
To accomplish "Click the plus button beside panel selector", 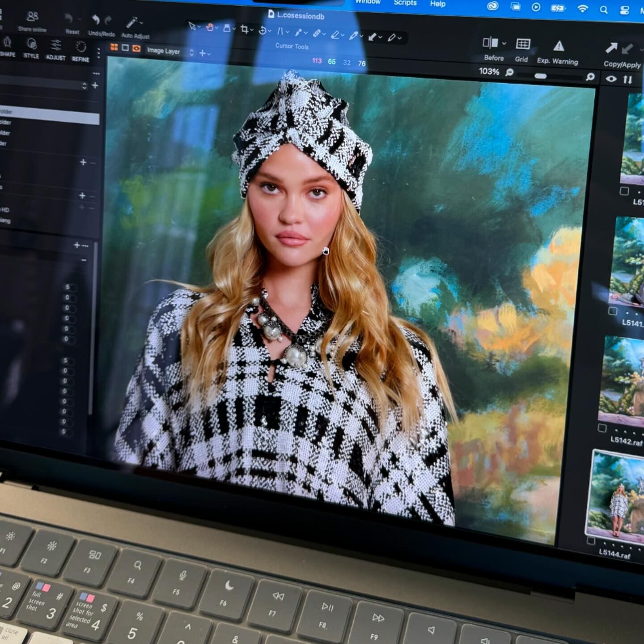I will click(95, 85).
